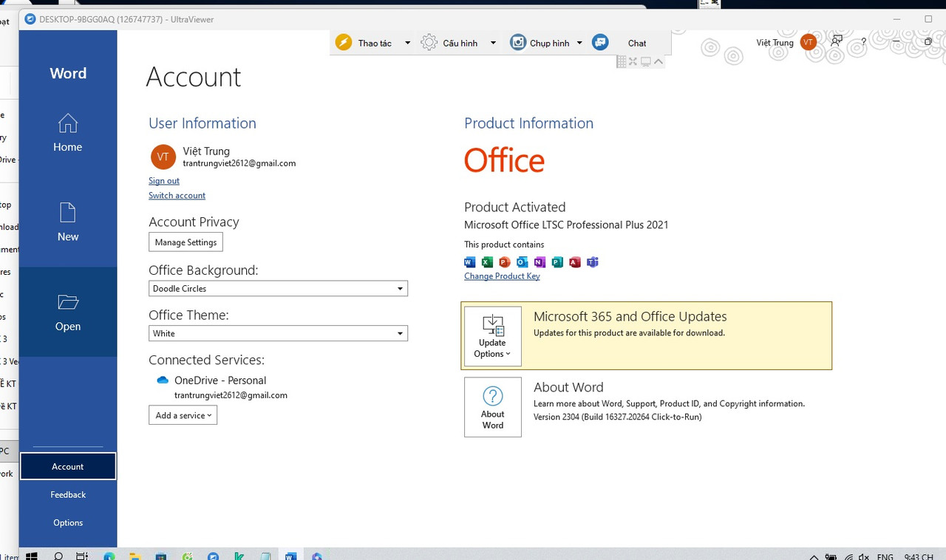Click the Word product icon under This product contains
The width and height of the screenshot is (946, 560).
pyautogui.click(x=470, y=262)
